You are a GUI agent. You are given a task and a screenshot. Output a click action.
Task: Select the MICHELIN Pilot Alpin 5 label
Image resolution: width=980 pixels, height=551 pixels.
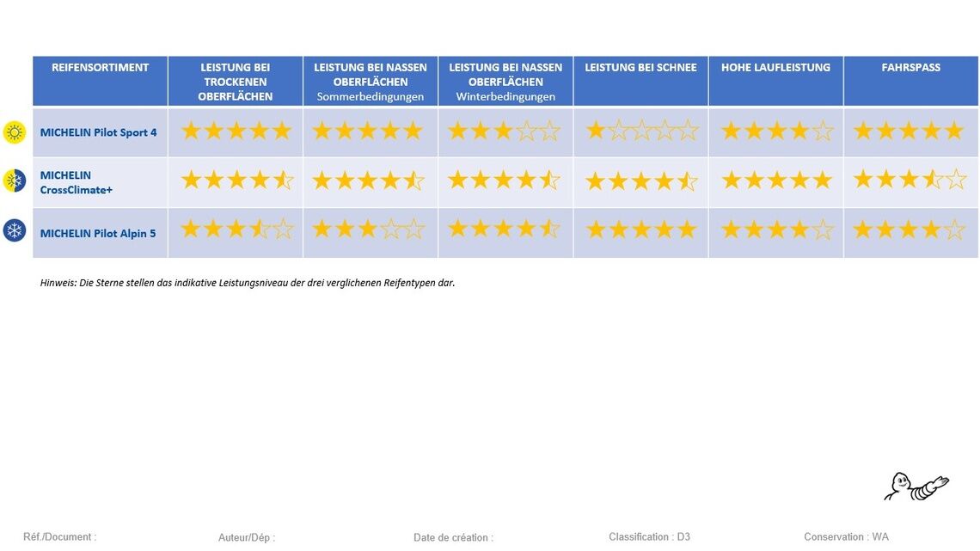click(x=98, y=233)
